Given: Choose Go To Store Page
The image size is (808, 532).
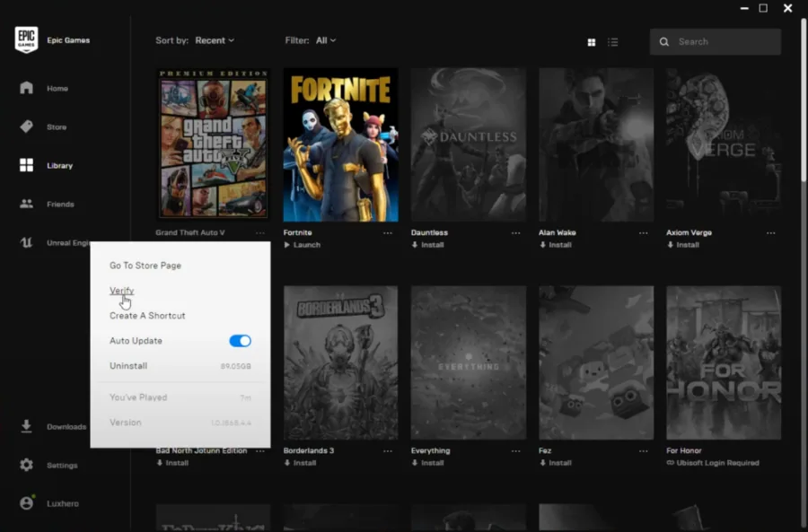Looking at the screenshot, I should point(145,266).
